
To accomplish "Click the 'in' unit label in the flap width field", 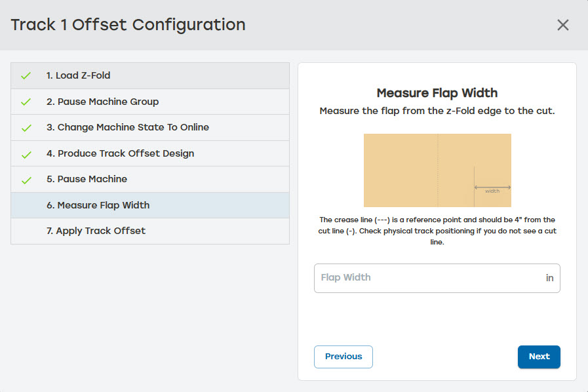I will tap(549, 278).
